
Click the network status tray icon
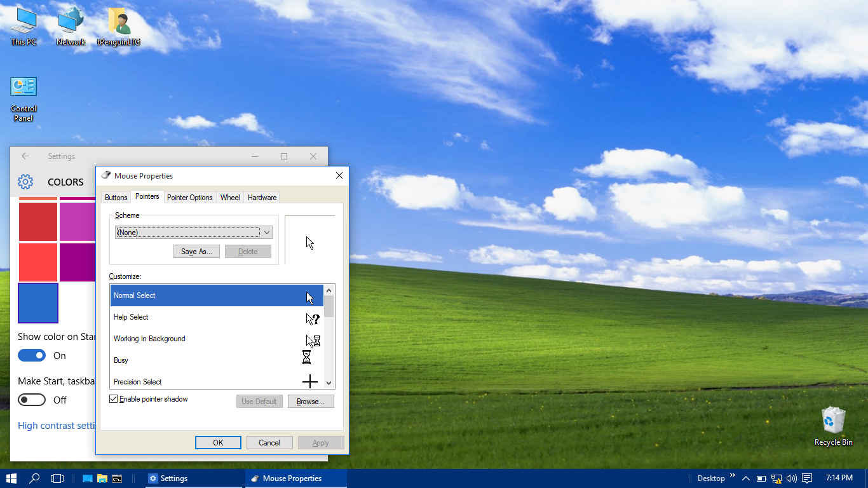coord(776,478)
